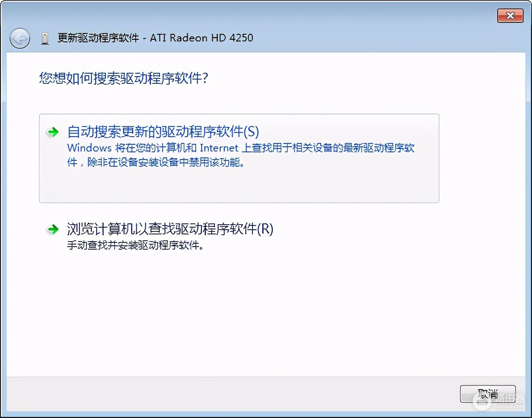Click the 手动查找并安装驱动程序软件 description line
532x418 pixels.
[x=135, y=245]
